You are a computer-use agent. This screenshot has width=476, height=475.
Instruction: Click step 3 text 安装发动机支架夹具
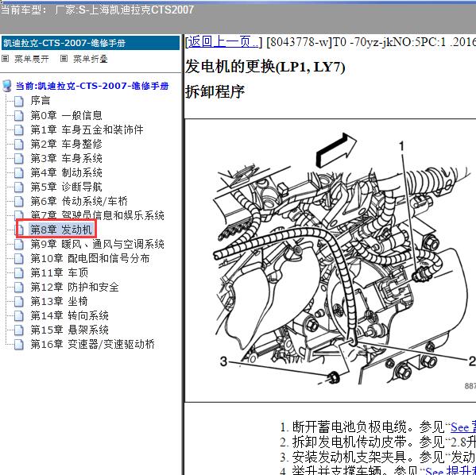click(x=349, y=457)
